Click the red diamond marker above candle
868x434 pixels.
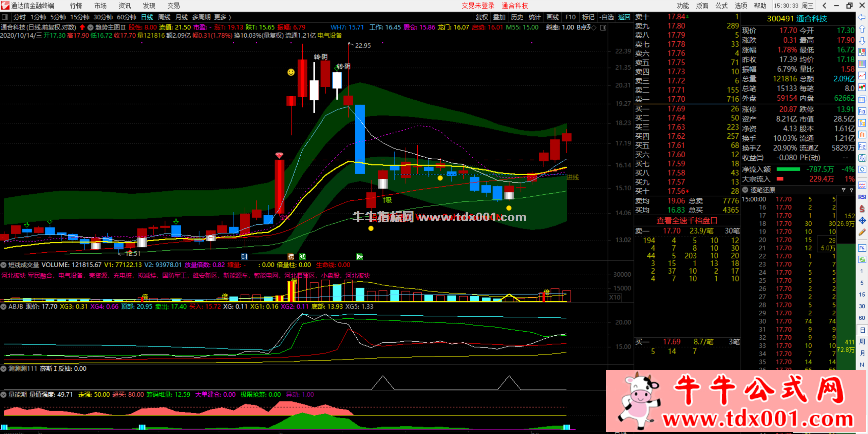coord(279,155)
